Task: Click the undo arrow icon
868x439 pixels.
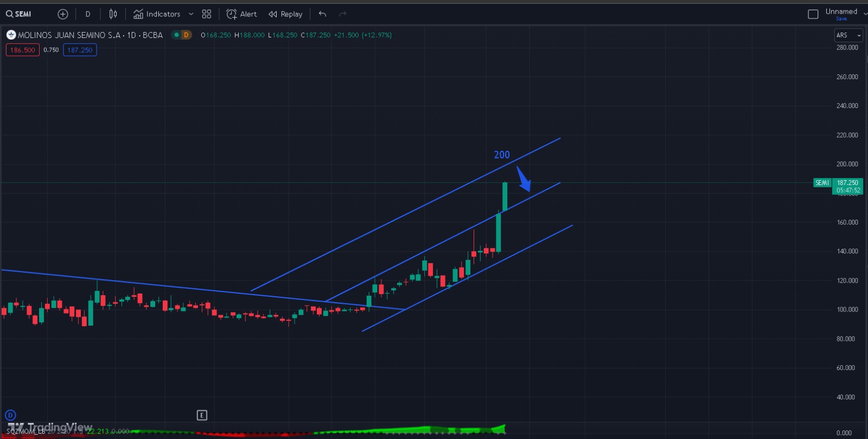Action: pos(323,14)
